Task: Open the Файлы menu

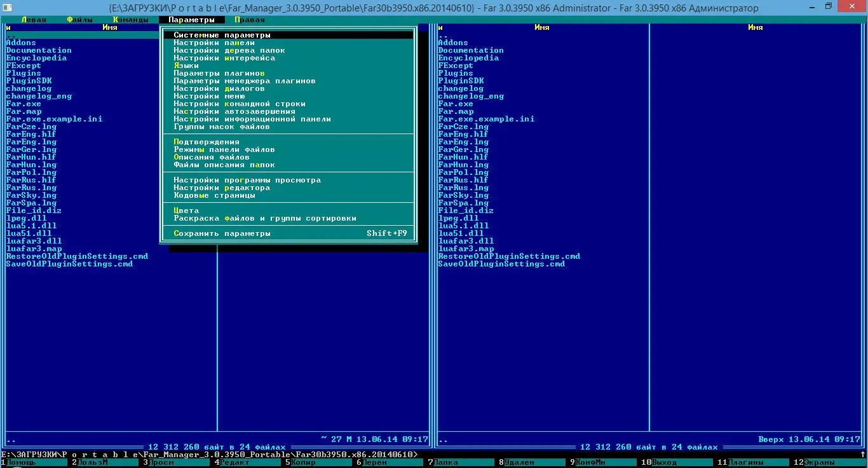Action: tap(79, 20)
